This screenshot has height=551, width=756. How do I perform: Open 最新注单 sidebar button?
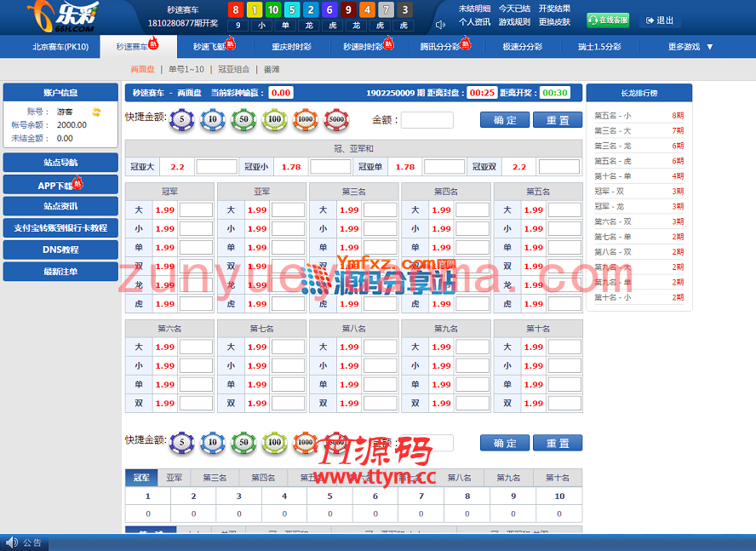point(60,272)
